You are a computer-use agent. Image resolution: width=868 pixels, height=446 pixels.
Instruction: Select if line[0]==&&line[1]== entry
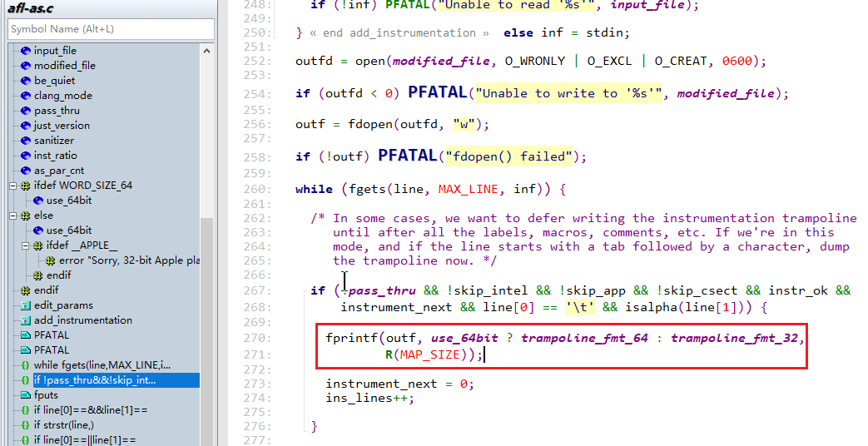(91, 409)
